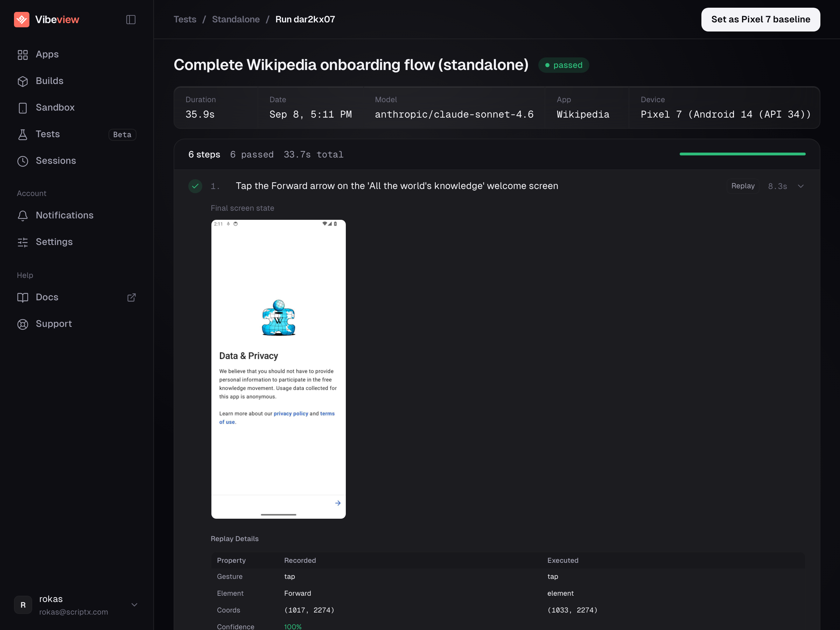The height and width of the screenshot is (630, 840).
Task: Click the Replay Details heading
Action: click(x=235, y=539)
